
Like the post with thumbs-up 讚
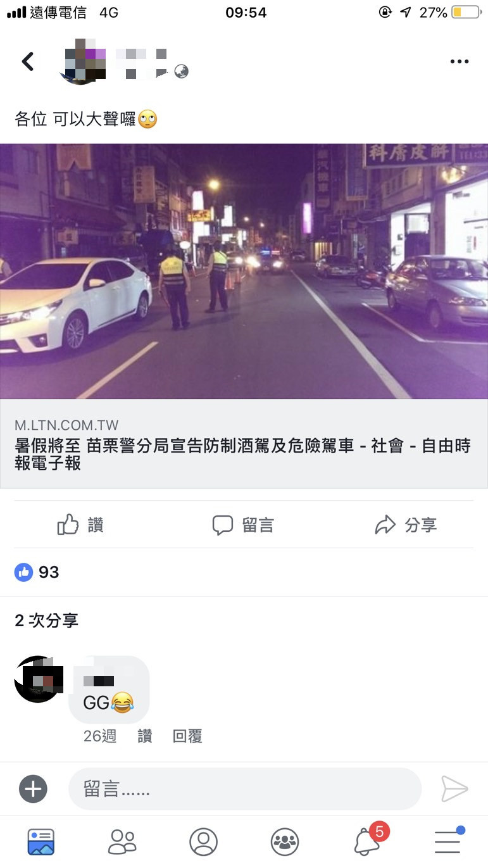(80, 524)
